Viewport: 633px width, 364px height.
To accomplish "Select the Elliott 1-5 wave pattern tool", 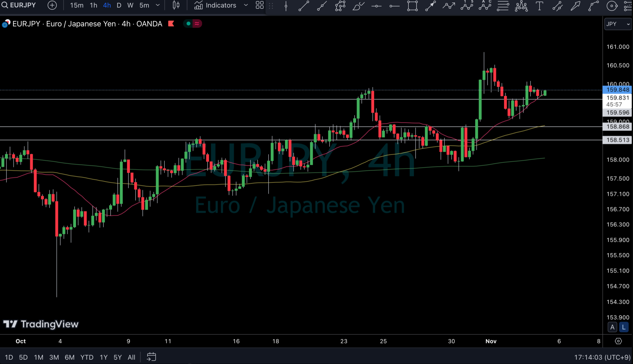I will coord(467,6).
